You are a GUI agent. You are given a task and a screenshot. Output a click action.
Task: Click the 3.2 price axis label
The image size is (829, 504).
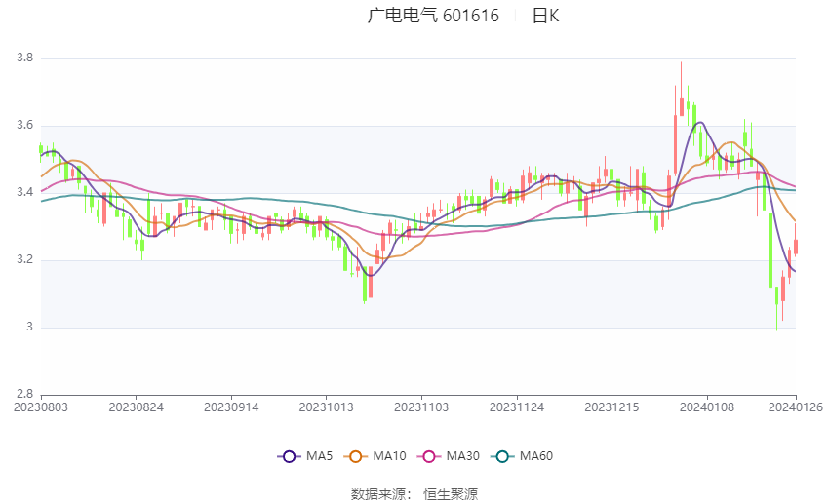click(24, 260)
